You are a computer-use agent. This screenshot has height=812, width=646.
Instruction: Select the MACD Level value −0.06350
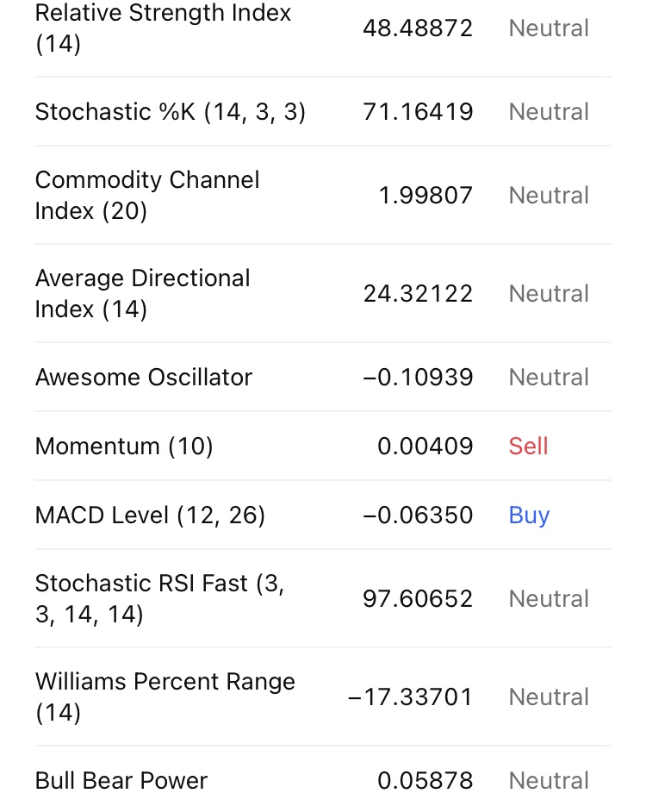[418, 515]
